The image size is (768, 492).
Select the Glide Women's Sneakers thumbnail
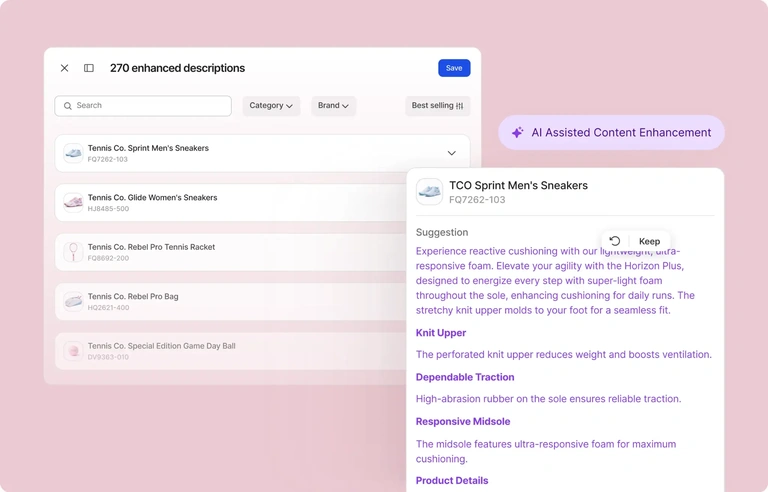(73, 202)
